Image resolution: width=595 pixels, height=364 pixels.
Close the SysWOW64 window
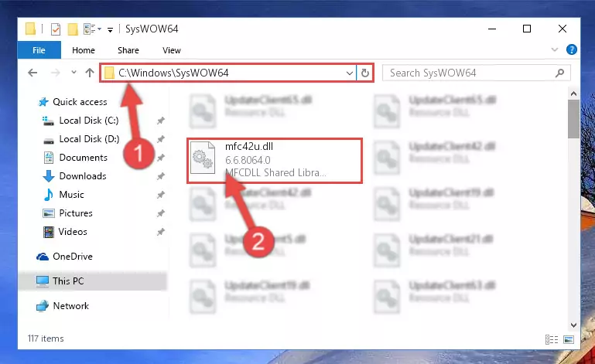563,29
